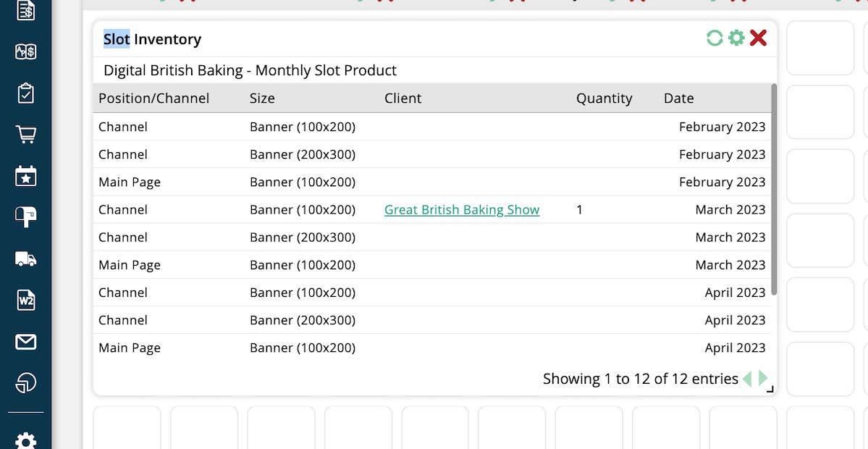The width and height of the screenshot is (868, 449).
Task: Go to previous page of entries
Action: pyautogui.click(x=747, y=379)
